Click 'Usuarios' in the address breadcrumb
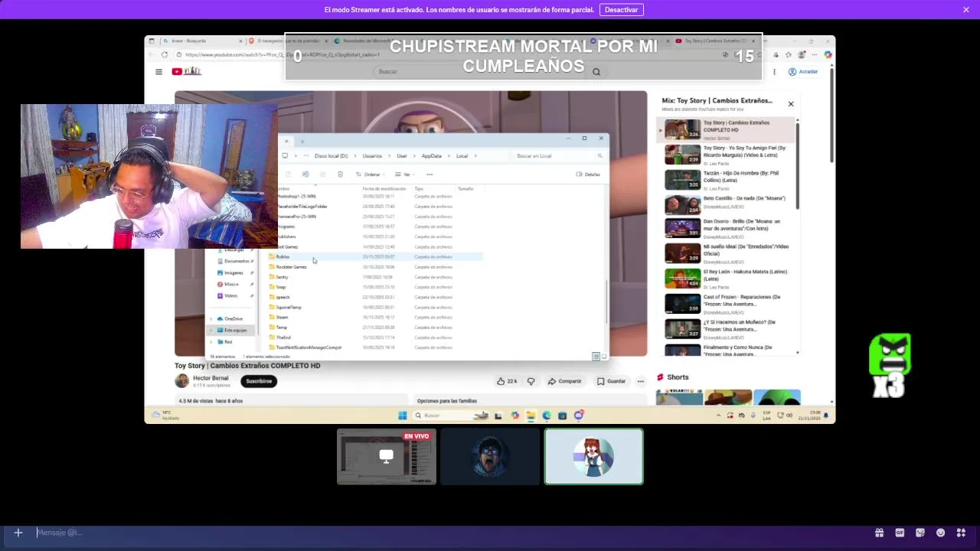The height and width of the screenshot is (551, 980). [x=372, y=156]
